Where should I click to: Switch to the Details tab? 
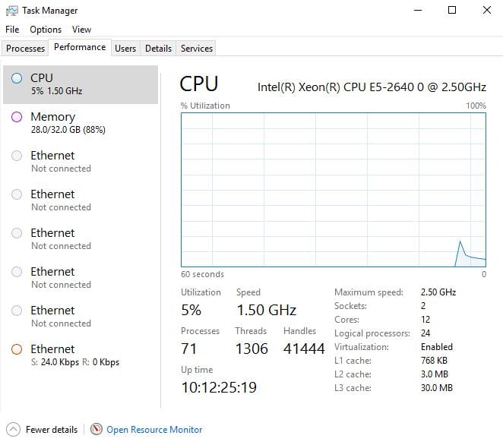pyautogui.click(x=159, y=49)
